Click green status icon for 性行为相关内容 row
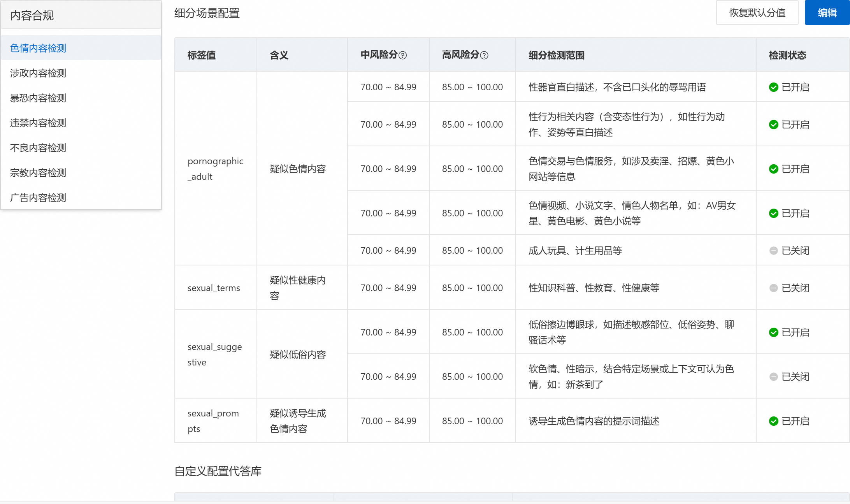The width and height of the screenshot is (850, 504). 773,125
